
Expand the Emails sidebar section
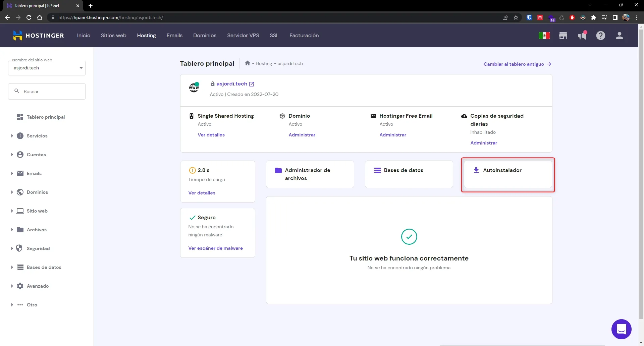pyautogui.click(x=12, y=173)
